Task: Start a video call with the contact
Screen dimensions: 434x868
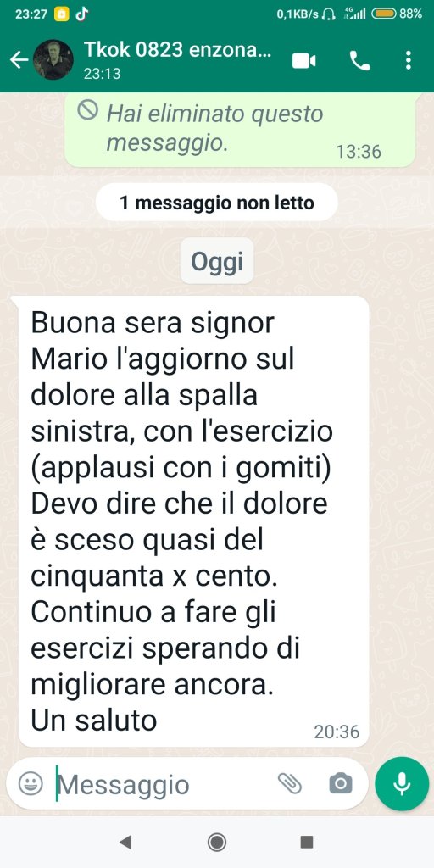Action: point(304,60)
